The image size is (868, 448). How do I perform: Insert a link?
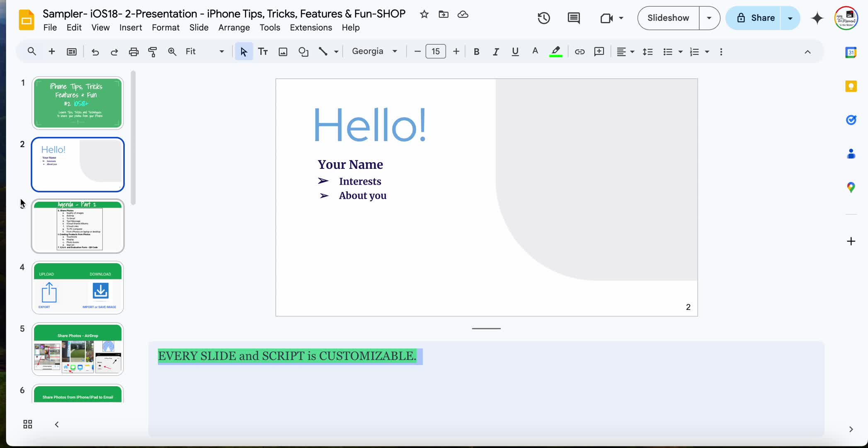pyautogui.click(x=579, y=51)
